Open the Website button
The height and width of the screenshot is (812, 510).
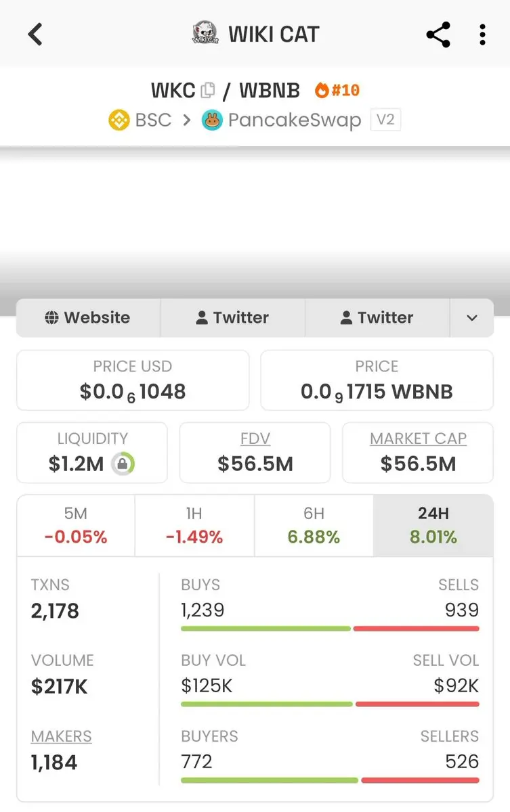(x=88, y=318)
